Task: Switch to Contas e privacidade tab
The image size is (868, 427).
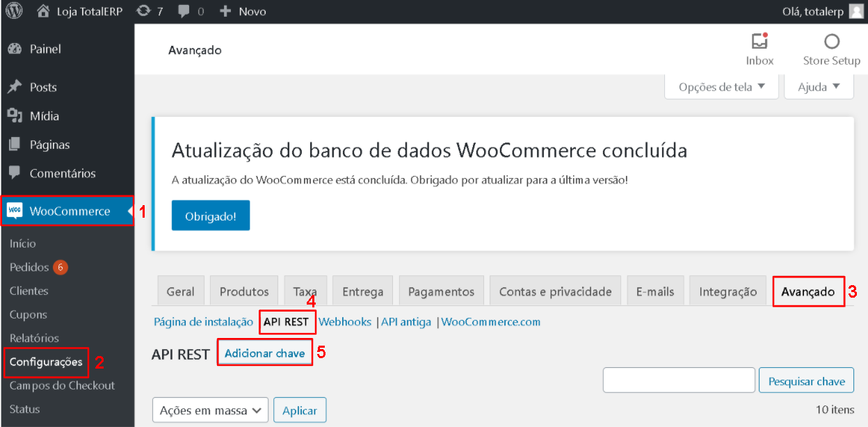Action: 555,291
